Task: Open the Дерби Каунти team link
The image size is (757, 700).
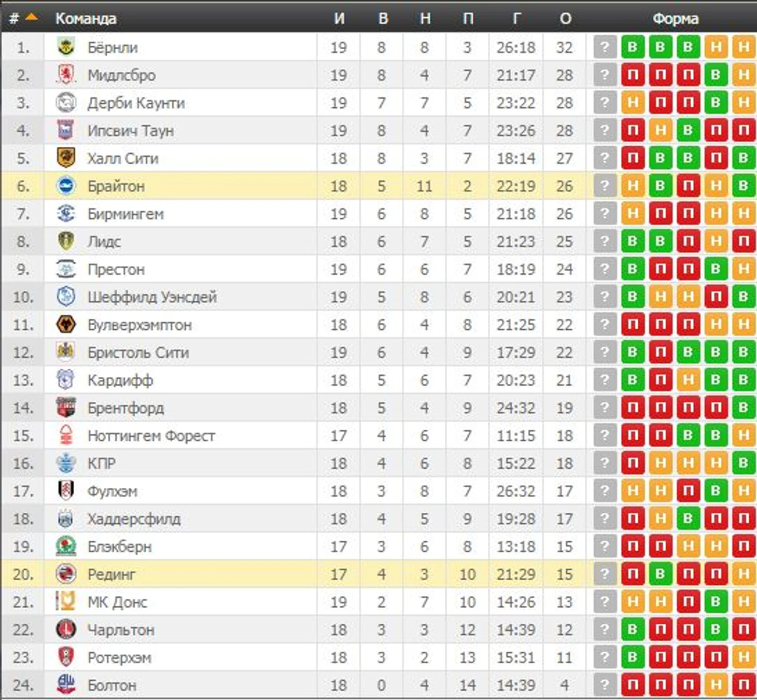Action: click(x=136, y=103)
